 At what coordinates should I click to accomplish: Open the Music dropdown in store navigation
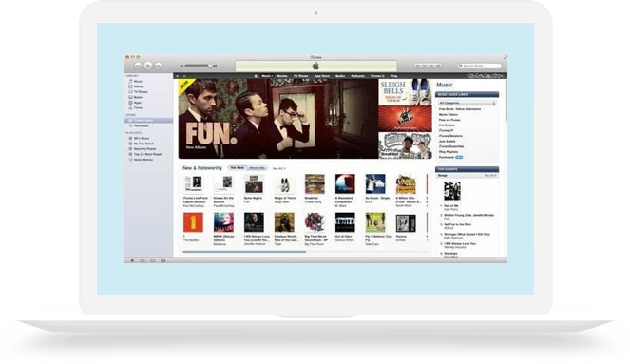click(267, 76)
